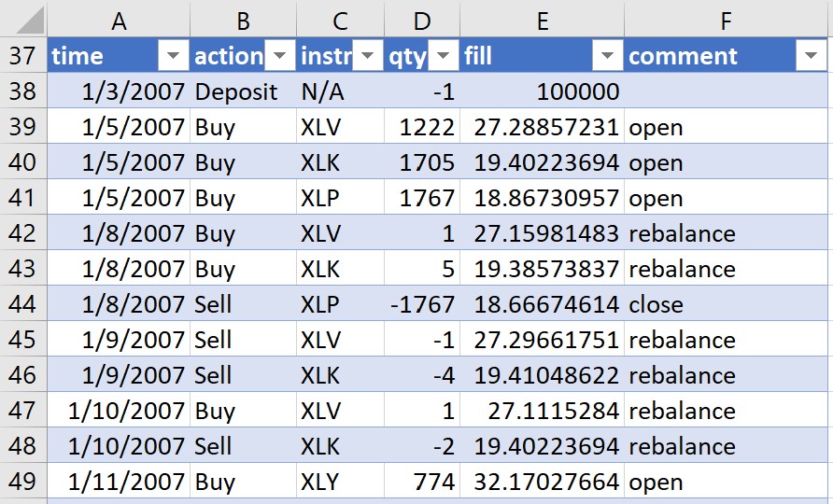
Task: Select row 38 header
Action: pyautogui.click(x=23, y=91)
